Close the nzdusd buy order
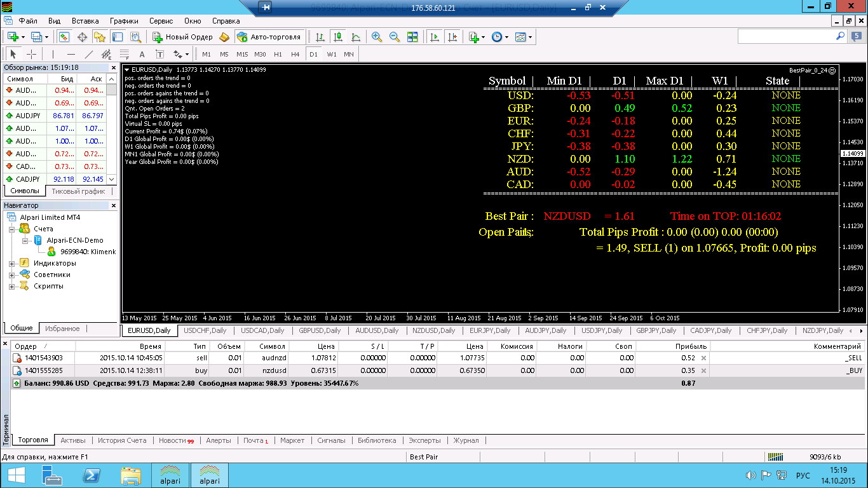Screen dimensions: 868x488 click(x=703, y=370)
